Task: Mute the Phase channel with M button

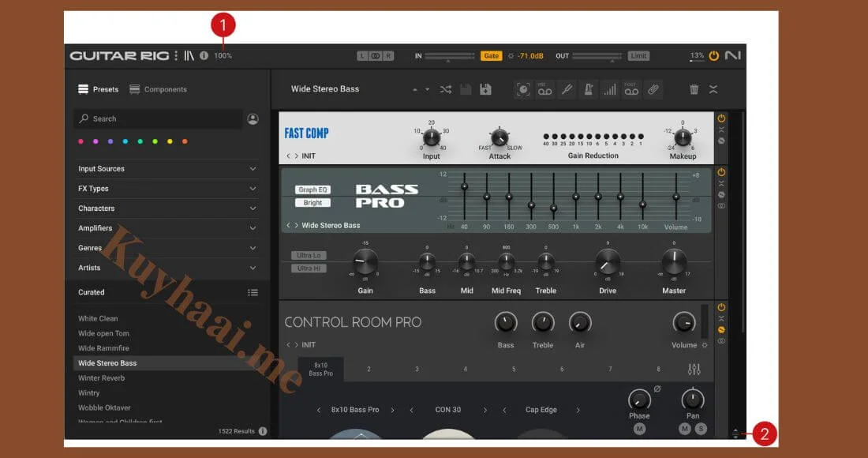Action: click(x=639, y=429)
